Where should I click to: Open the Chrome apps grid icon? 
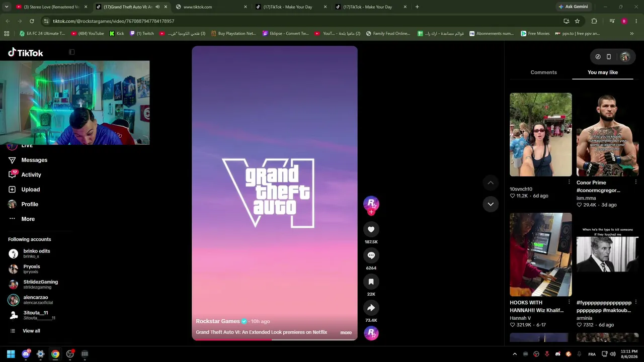pos(7,34)
